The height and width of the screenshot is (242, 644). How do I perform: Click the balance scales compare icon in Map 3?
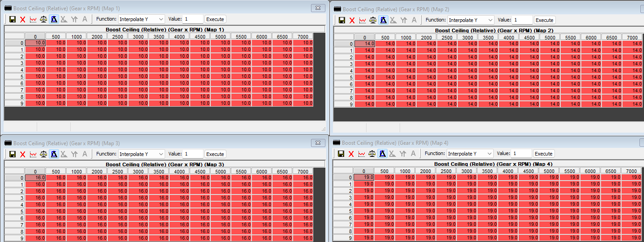coord(43,154)
